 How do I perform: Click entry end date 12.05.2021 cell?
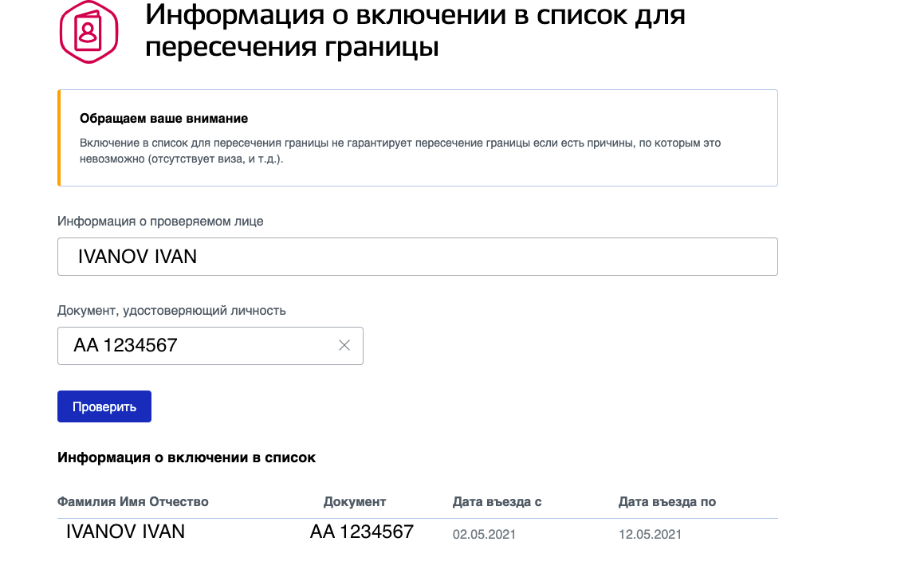(x=650, y=535)
